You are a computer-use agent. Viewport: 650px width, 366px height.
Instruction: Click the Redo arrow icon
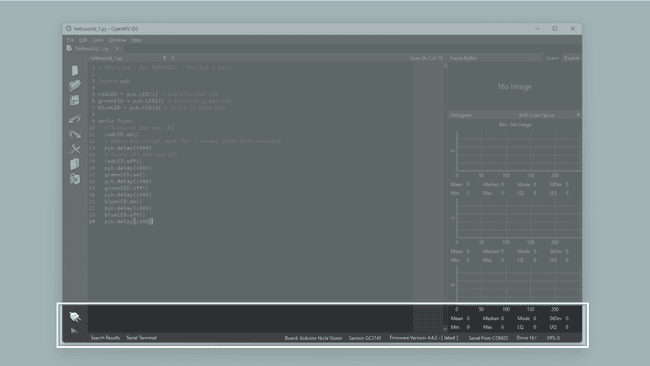tap(75, 134)
